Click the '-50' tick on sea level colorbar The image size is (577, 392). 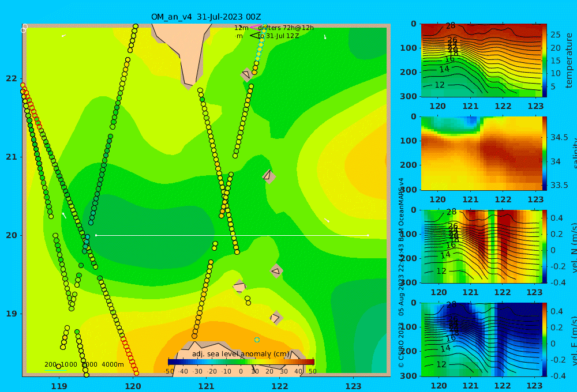coord(169,371)
